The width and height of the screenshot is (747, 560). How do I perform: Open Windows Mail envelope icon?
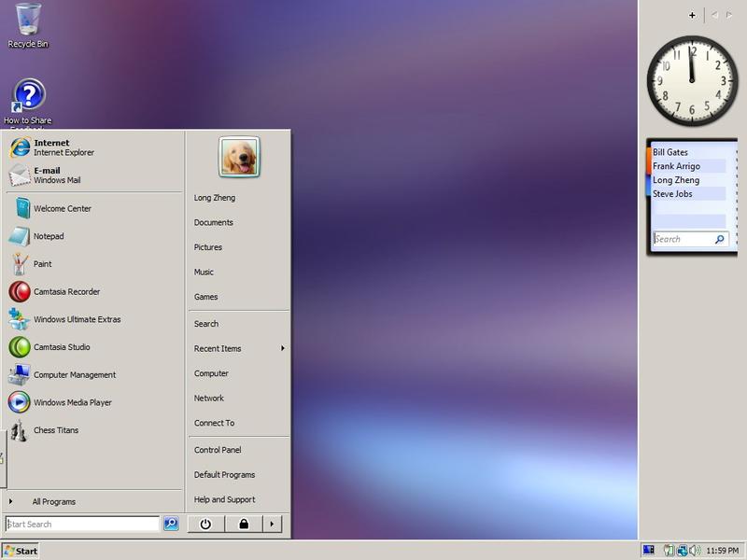[20, 175]
